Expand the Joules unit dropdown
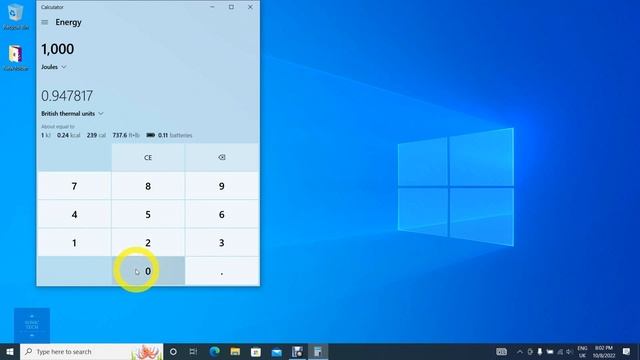The image size is (640, 360). click(53, 67)
